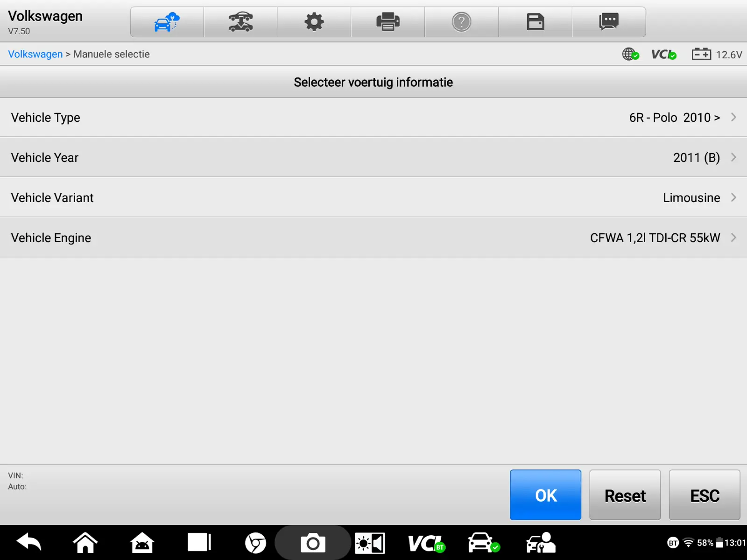Click the Volkswagen title in header
This screenshot has width=747, height=560.
[x=45, y=16]
